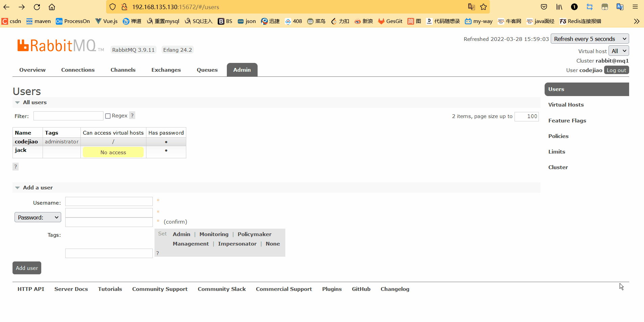Click the insecure connection lock icon
Screen dimensions: 644x322
[x=124, y=7]
